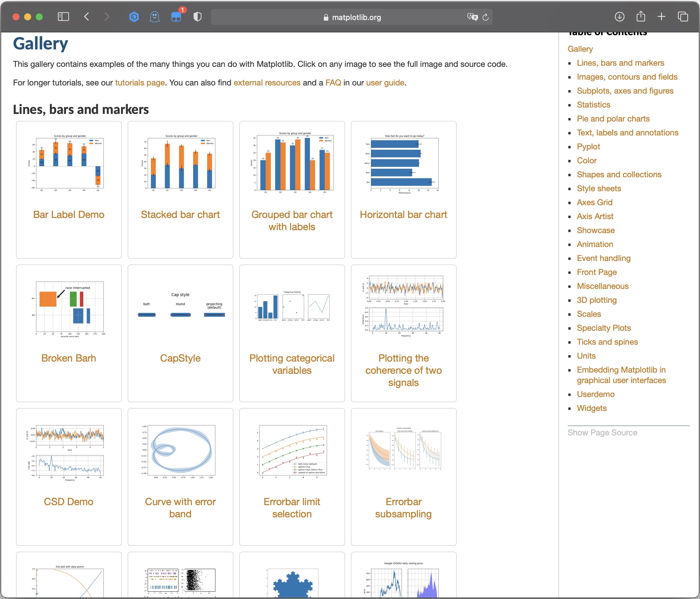
Task: Jump to the Showcase section
Action: tap(596, 230)
